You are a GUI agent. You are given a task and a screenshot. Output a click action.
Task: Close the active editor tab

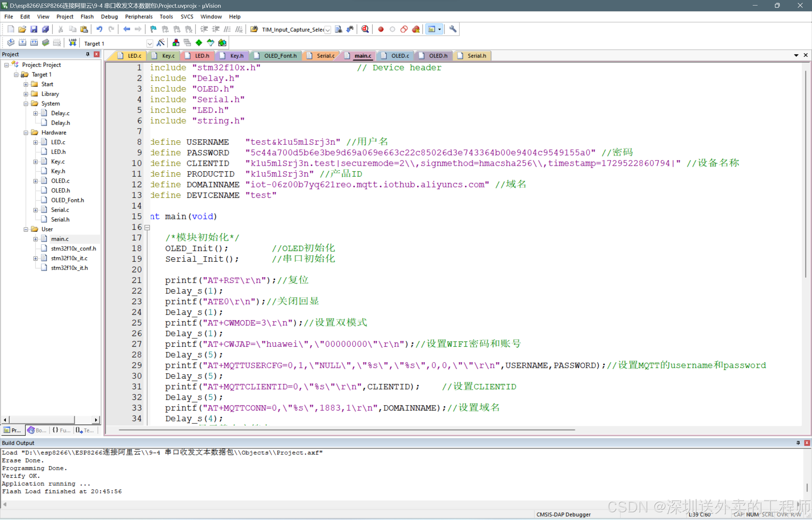[806, 55]
